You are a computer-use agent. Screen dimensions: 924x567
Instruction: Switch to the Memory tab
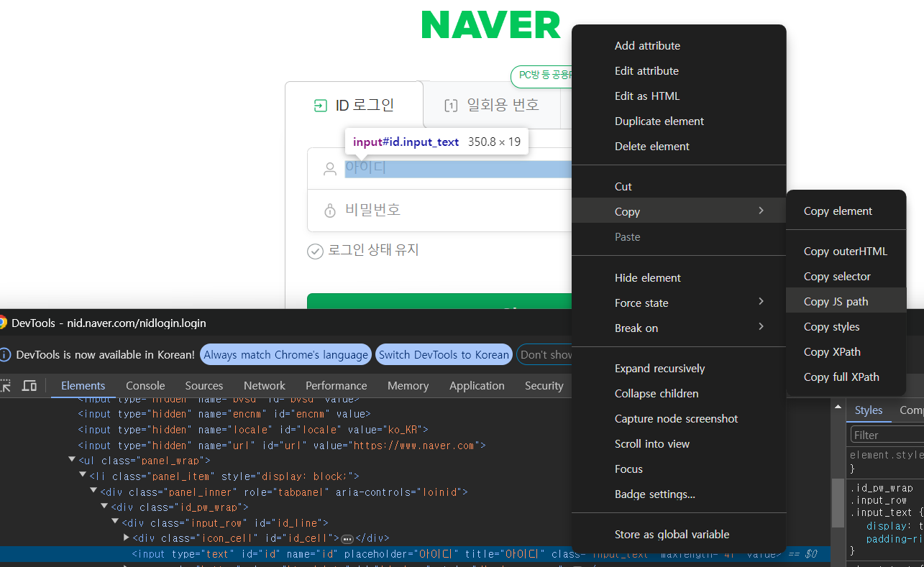408,386
